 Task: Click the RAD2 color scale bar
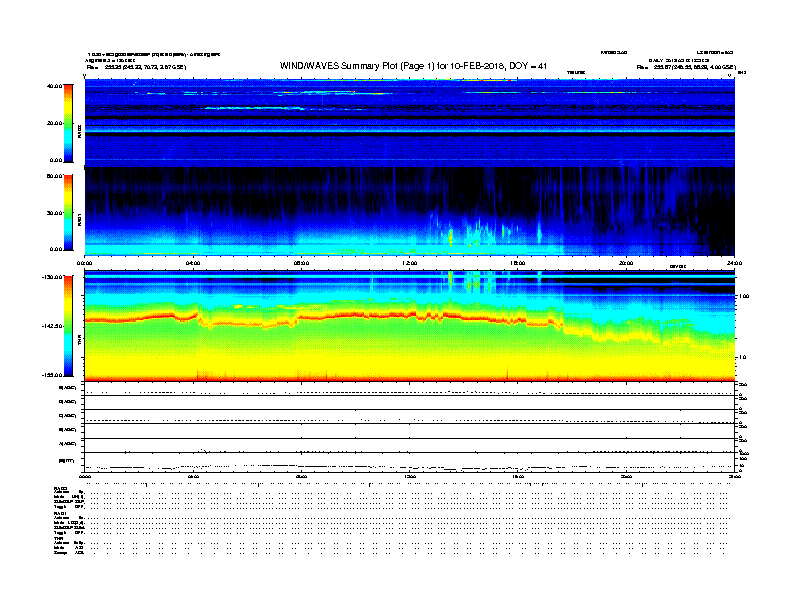tap(68, 123)
